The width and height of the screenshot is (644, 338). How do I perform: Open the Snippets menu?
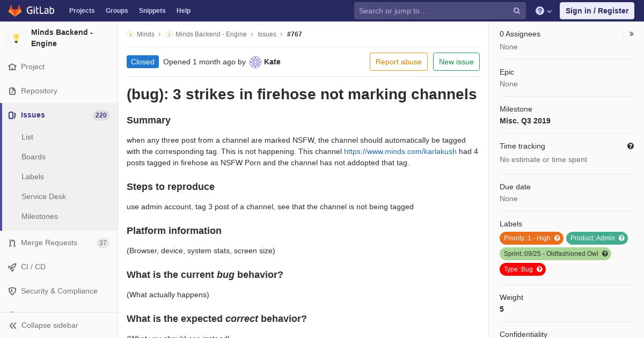[152, 11]
